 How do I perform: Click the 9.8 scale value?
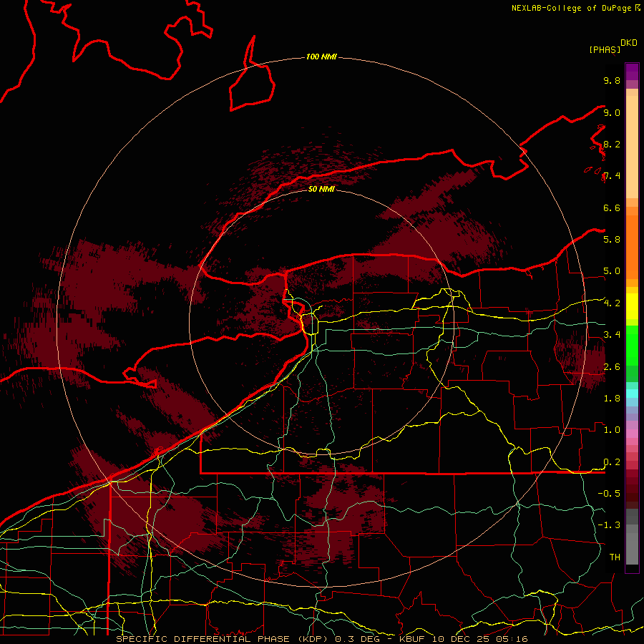coord(612,80)
